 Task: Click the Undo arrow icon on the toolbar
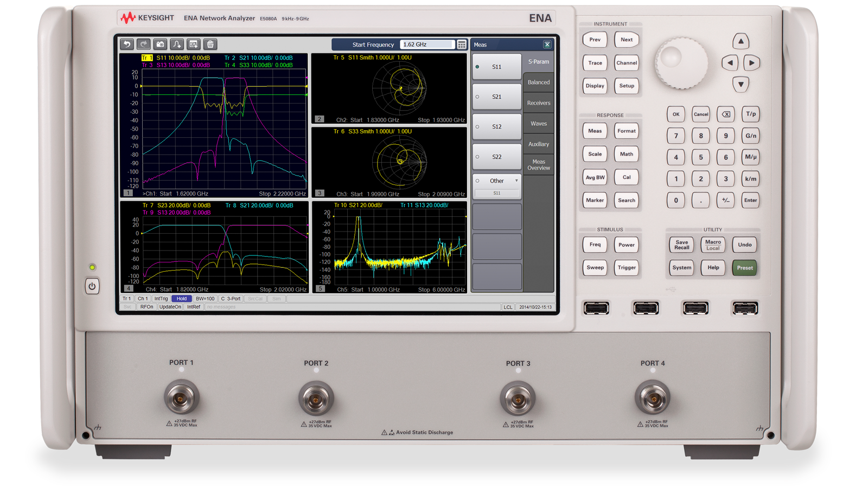(x=127, y=44)
